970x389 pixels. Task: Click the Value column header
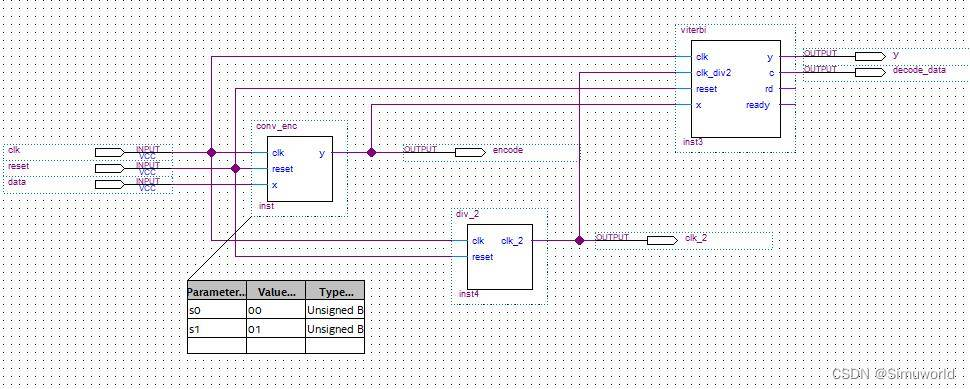click(276, 292)
